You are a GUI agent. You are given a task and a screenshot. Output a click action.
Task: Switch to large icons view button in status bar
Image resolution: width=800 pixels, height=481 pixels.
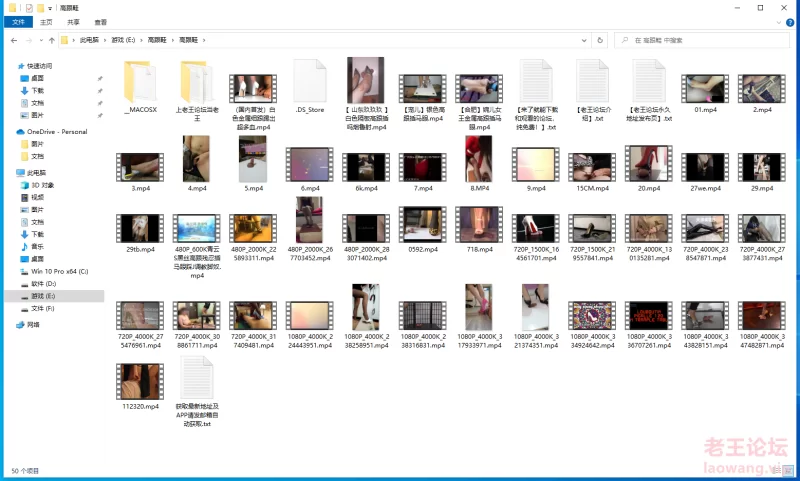pos(790,470)
